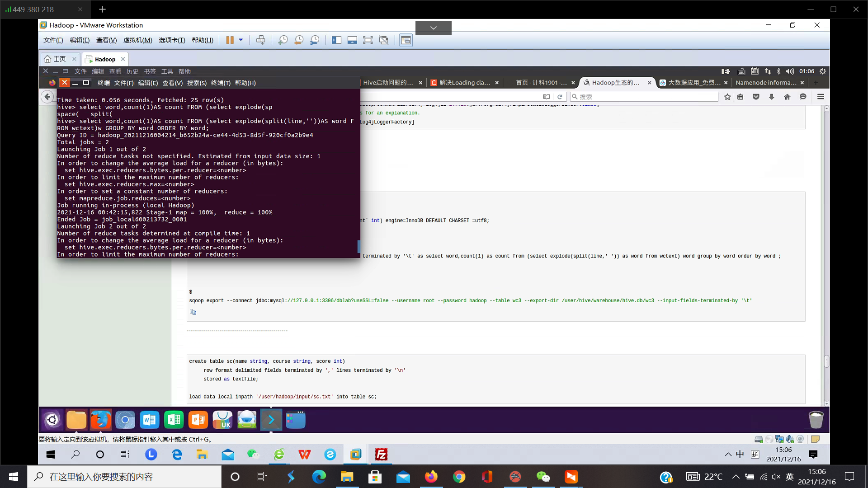Toggle thumbnail bar view button

(x=352, y=40)
